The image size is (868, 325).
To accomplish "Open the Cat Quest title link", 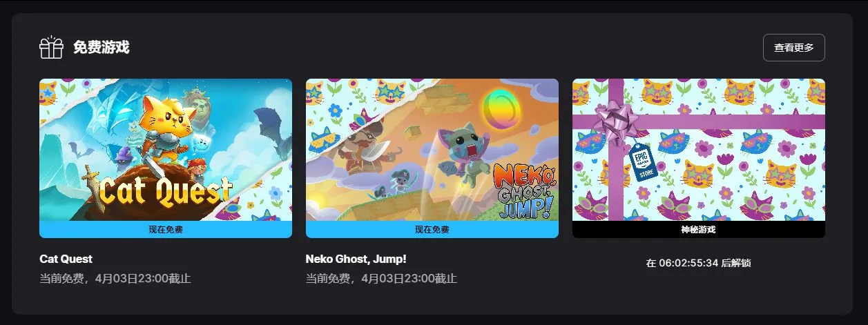I will click(x=66, y=259).
